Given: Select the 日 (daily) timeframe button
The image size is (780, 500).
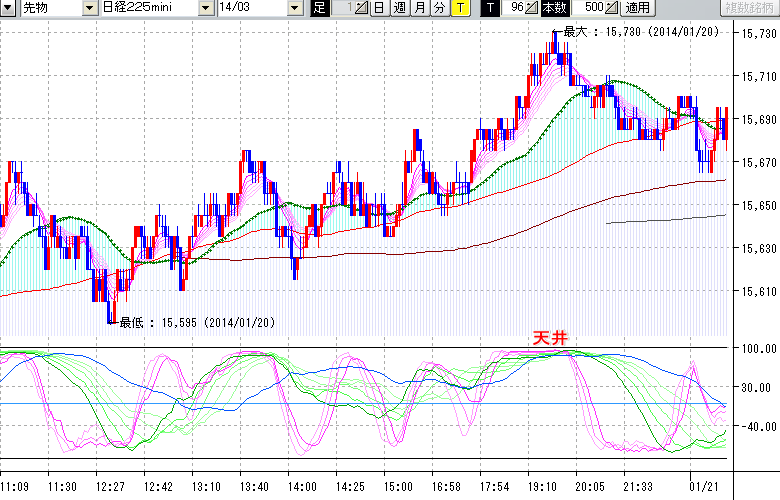Looking at the screenshot, I should (x=379, y=8).
